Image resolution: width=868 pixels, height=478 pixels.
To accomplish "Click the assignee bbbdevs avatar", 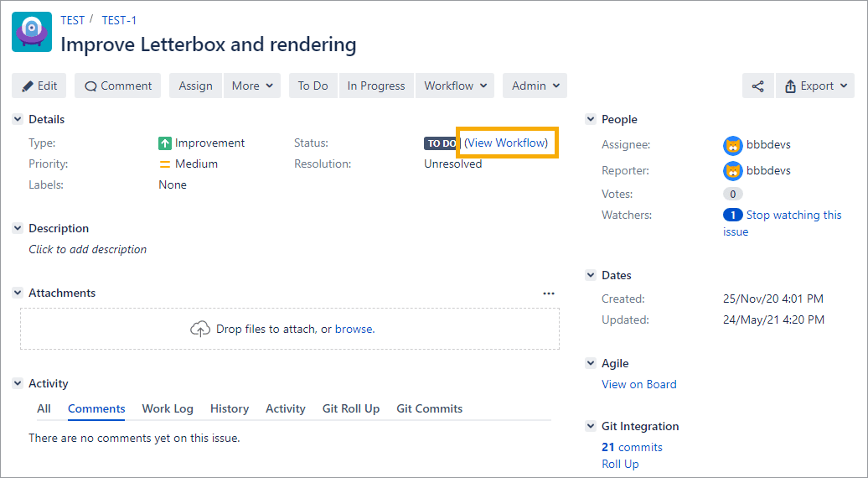I will (x=732, y=145).
